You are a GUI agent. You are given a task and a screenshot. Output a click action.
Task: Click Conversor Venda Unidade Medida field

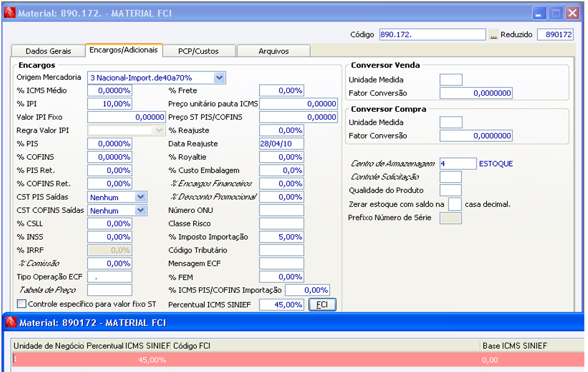(x=451, y=80)
